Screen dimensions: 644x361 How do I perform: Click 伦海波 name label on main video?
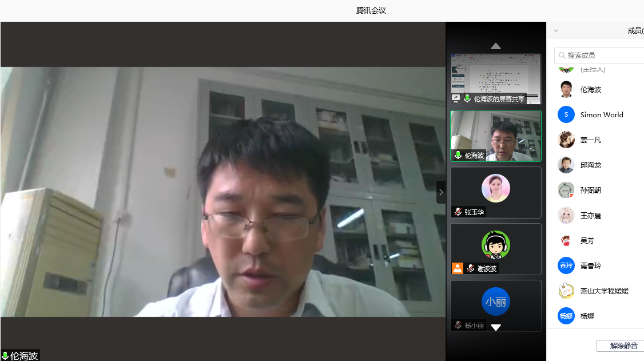click(x=24, y=356)
